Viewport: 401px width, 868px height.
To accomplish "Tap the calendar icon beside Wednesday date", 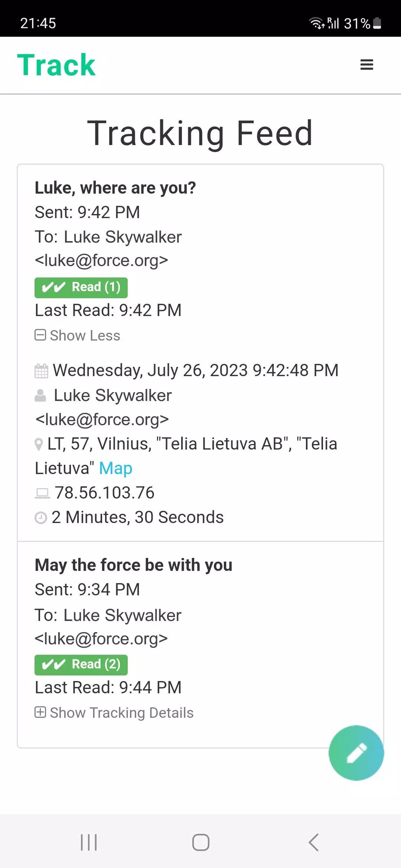I will [41, 371].
